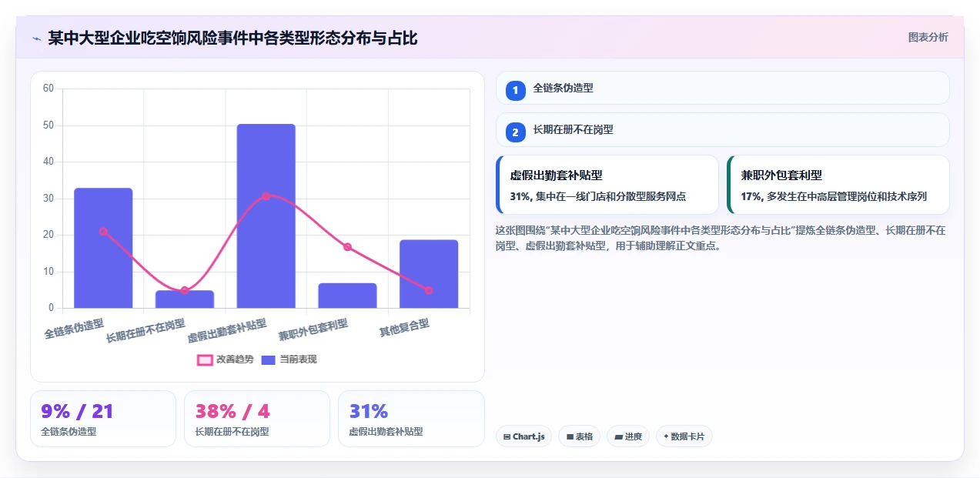980x478 pixels.
Task: Click trend line point on 其他复合型
Action: pyautogui.click(x=429, y=290)
